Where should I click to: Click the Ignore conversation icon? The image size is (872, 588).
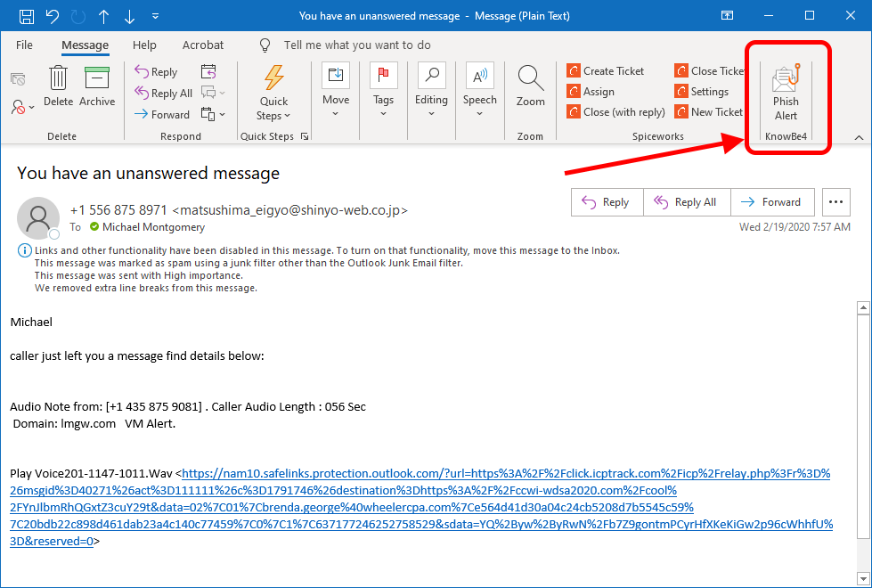point(18,79)
